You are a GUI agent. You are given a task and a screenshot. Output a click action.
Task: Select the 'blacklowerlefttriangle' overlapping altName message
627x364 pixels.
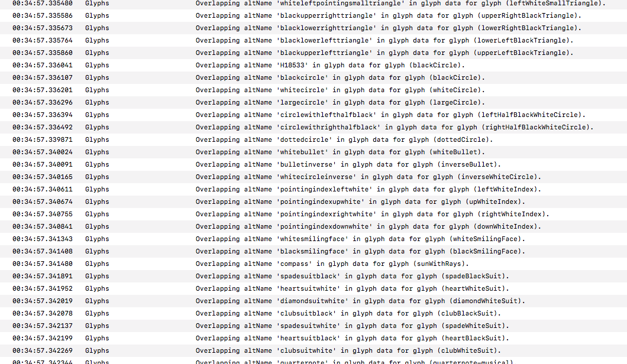384,40
